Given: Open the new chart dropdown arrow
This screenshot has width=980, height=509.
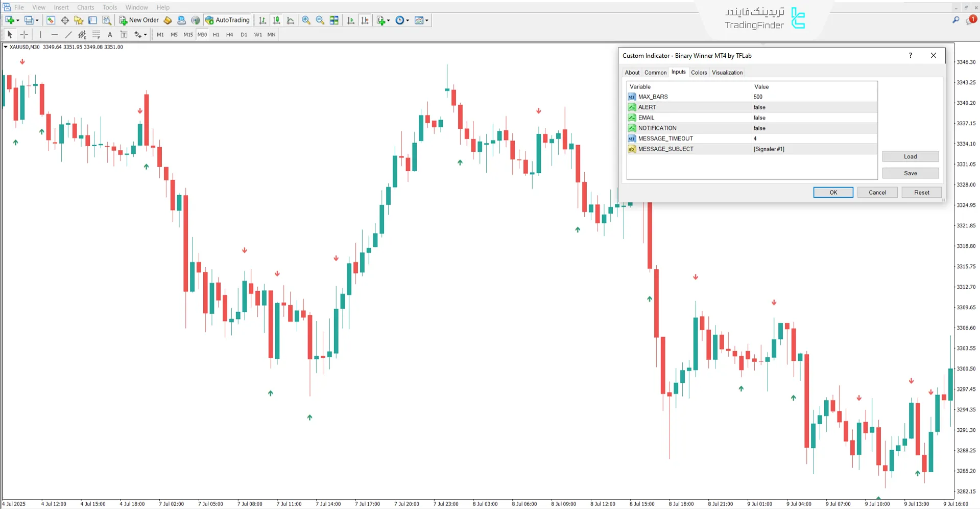Looking at the screenshot, I should (18, 21).
